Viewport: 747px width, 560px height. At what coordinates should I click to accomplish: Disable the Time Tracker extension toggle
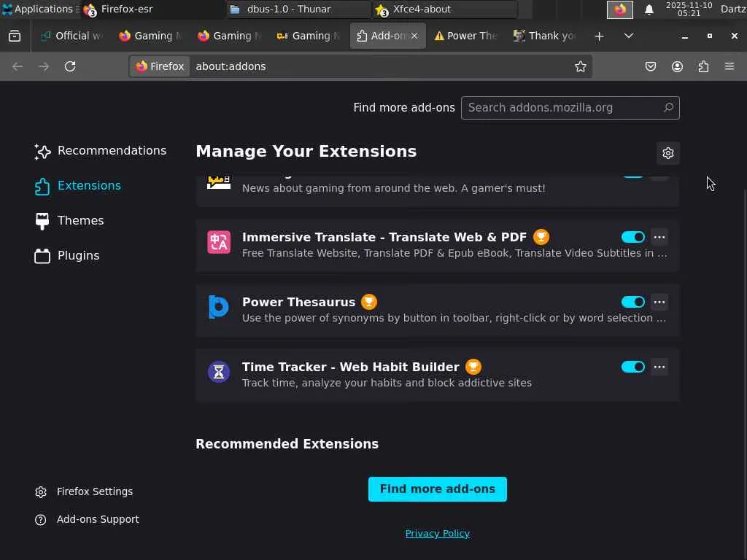click(632, 367)
